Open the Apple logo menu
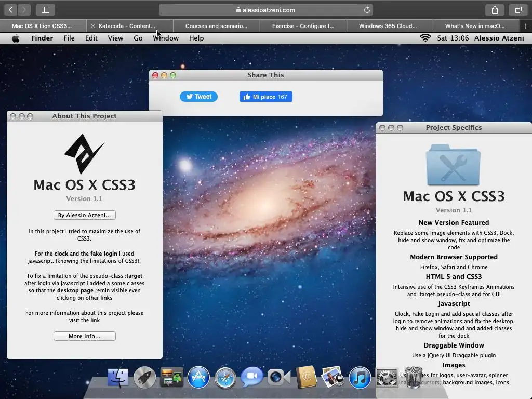Image resolution: width=532 pixels, height=399 pixels. pos(16,38)
